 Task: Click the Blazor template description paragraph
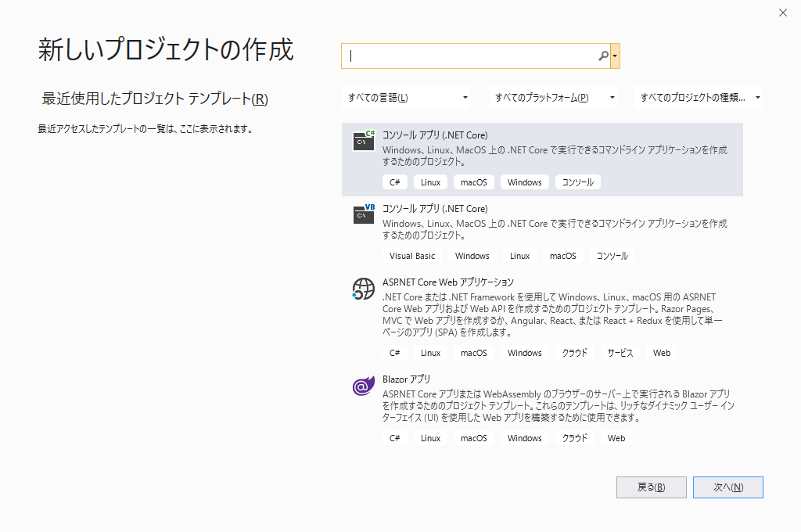pyautogui.click(x=559, y=406)
